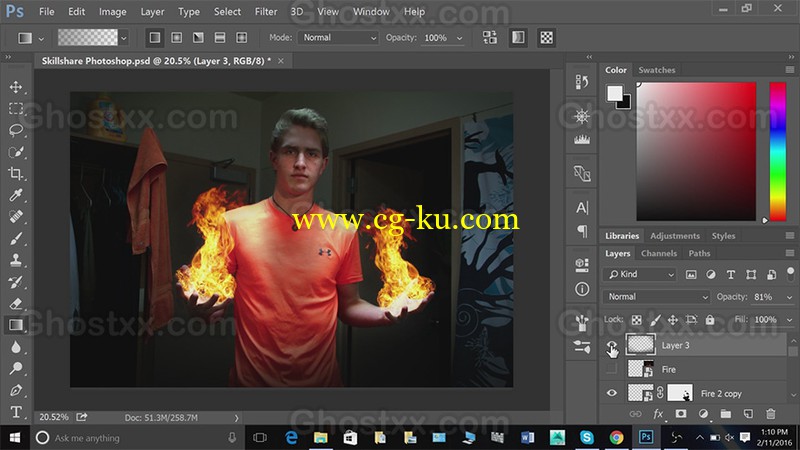
Task: Toggle visibility of Layer 3
Action: (611, 345)
